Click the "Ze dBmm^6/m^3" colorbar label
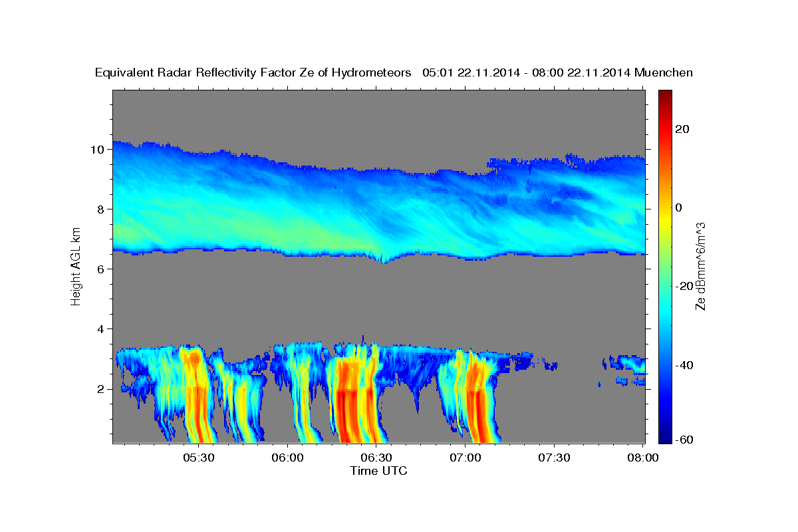Viewport: 798px width, 532px height. point(700,267)
